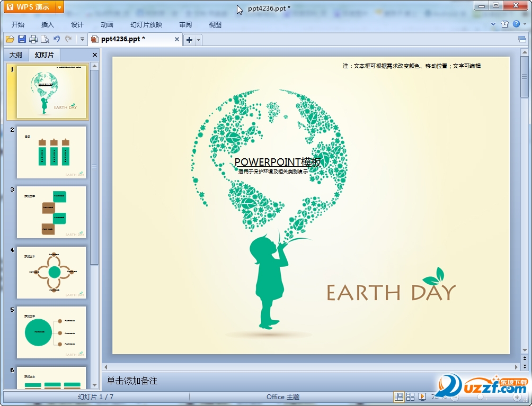Click the EARTH DAY logo text on slide
532x406 pixels.
tap(391, 292)
